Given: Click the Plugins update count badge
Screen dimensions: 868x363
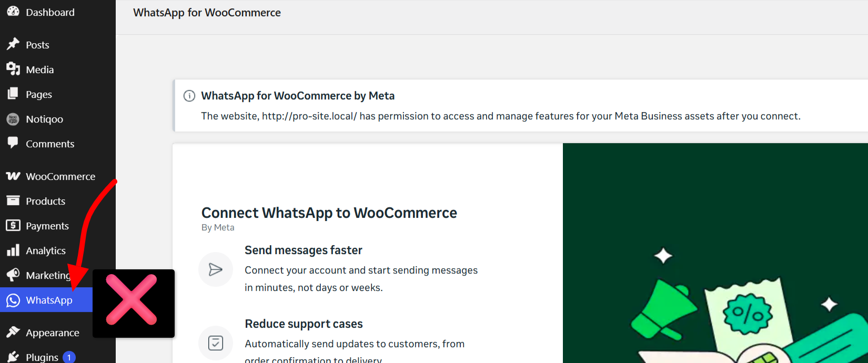Looking at the screenshot, I should 69,357.
